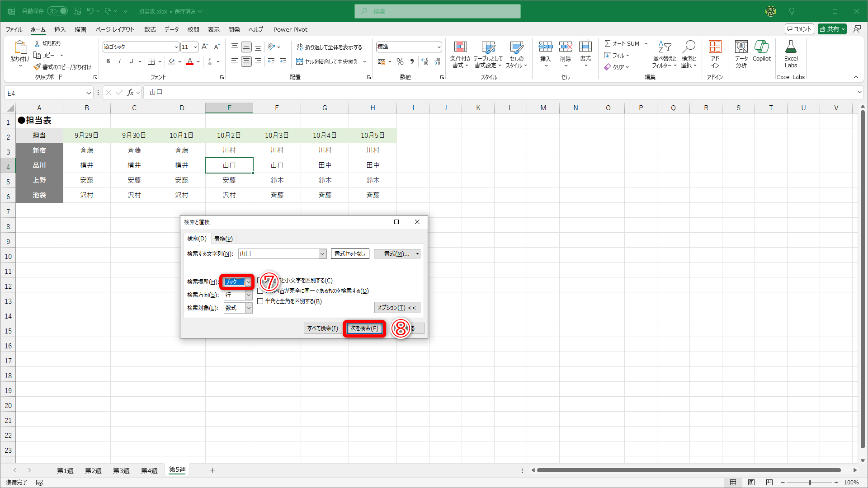Open the search direction dropdown

click(248, 295)
